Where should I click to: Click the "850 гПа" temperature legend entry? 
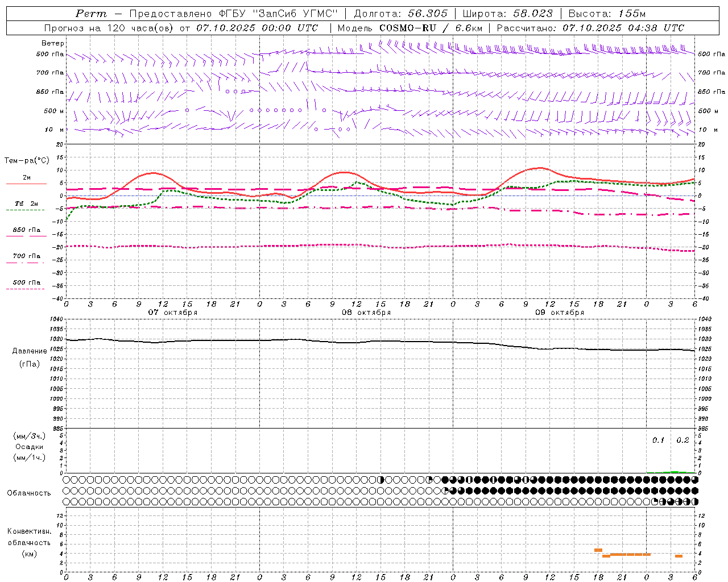click(x=27, y=230)
